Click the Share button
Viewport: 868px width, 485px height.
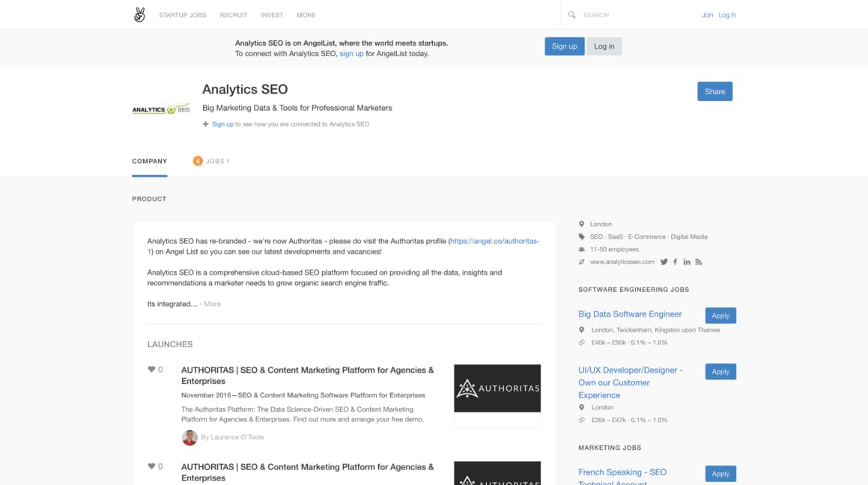(714, 92)
